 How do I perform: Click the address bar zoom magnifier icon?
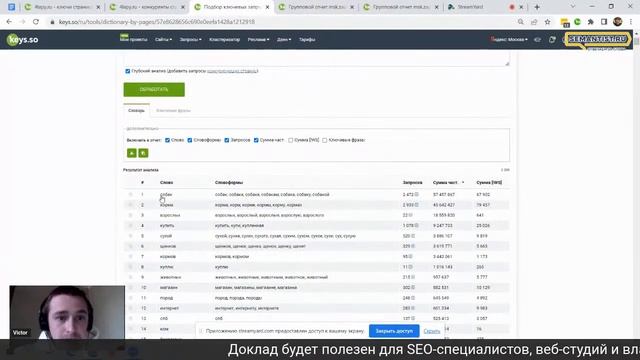[x=520, y=22]
